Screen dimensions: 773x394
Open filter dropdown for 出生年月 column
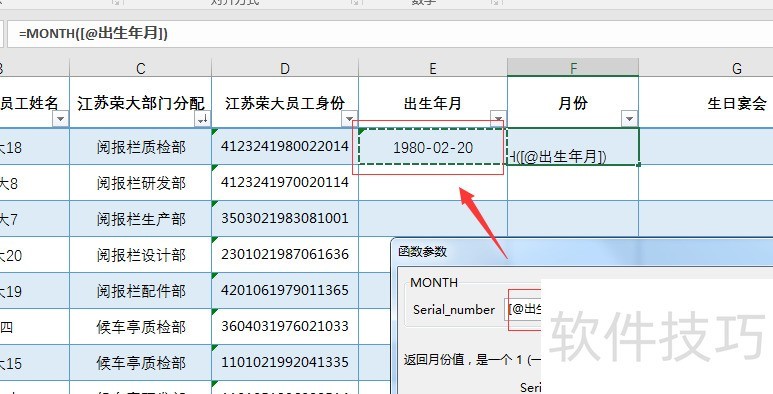pyautogui.click(x=498, y=118)
